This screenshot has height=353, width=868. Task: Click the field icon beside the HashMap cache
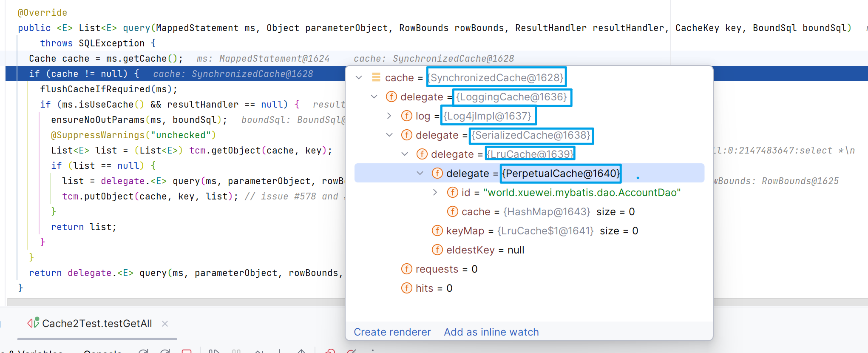[x=452, y=211]
